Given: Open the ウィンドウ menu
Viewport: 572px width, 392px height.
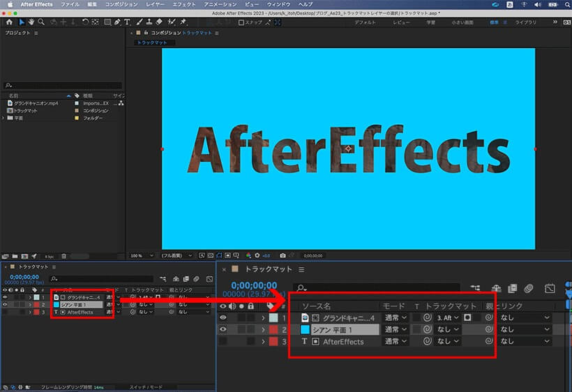Looking at the screenshot, I should 279,4.
